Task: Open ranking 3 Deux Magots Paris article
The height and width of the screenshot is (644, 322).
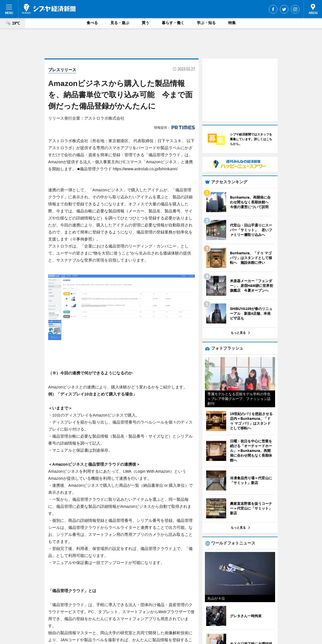Action: 251,258
